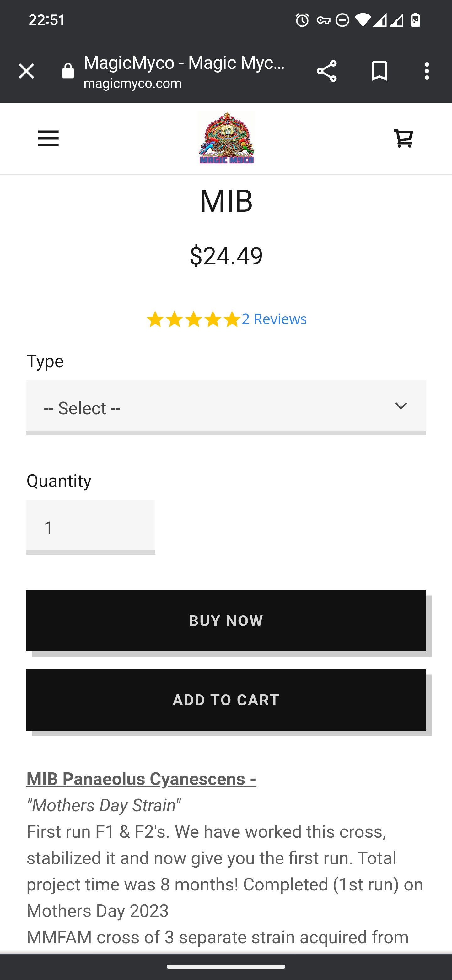The width and height of the screenshot is (452, 980).
Task: Tap the MIB product title
Action: coord(226,201)
